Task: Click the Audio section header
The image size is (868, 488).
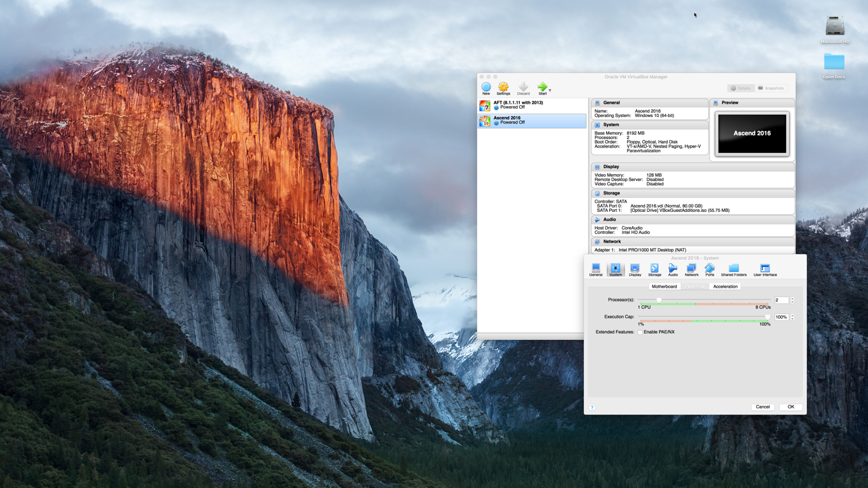Action: point(692,220)
